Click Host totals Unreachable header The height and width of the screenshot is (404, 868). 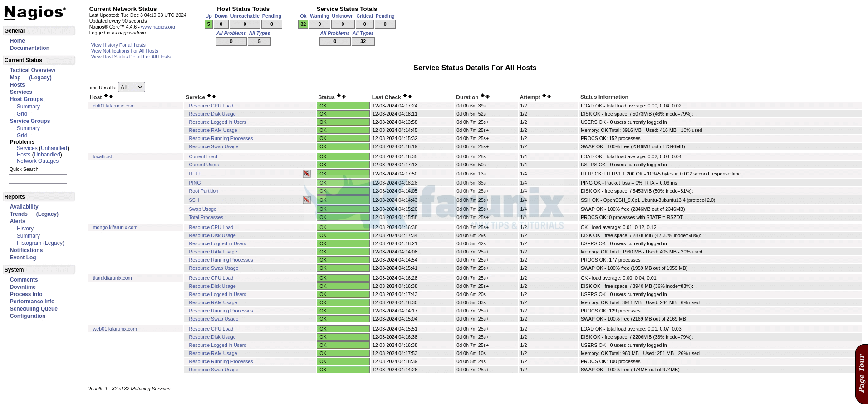point(245,16)
